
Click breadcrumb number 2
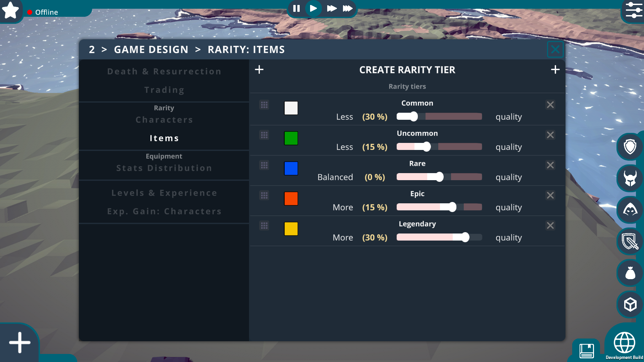92,50
